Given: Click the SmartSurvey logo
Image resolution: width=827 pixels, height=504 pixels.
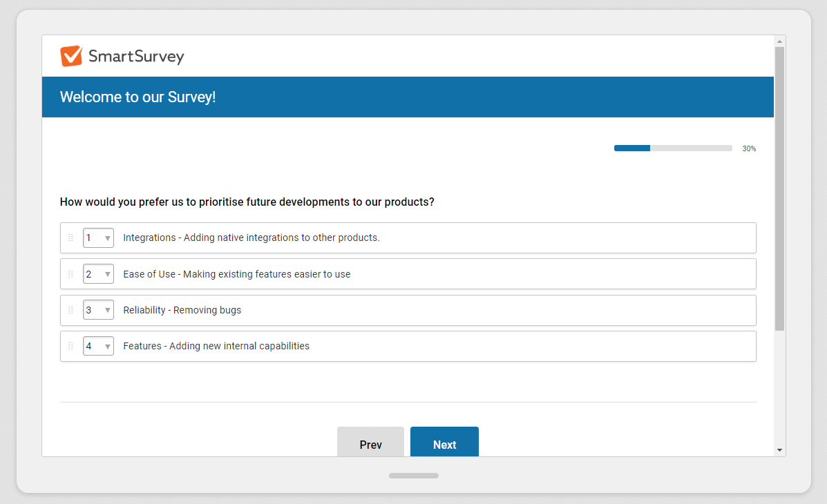Looking at the screenshot, I should click(x=122, y=56).
